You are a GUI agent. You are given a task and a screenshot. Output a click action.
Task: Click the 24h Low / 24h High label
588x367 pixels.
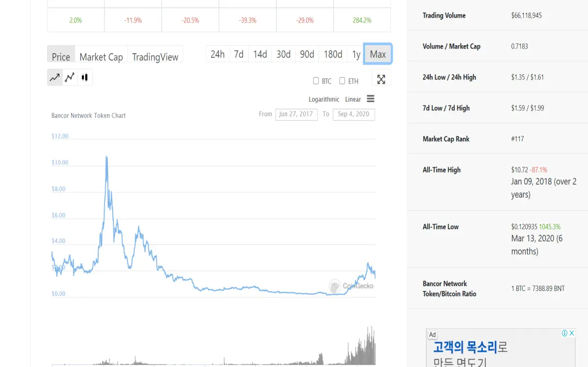[449, 78]
